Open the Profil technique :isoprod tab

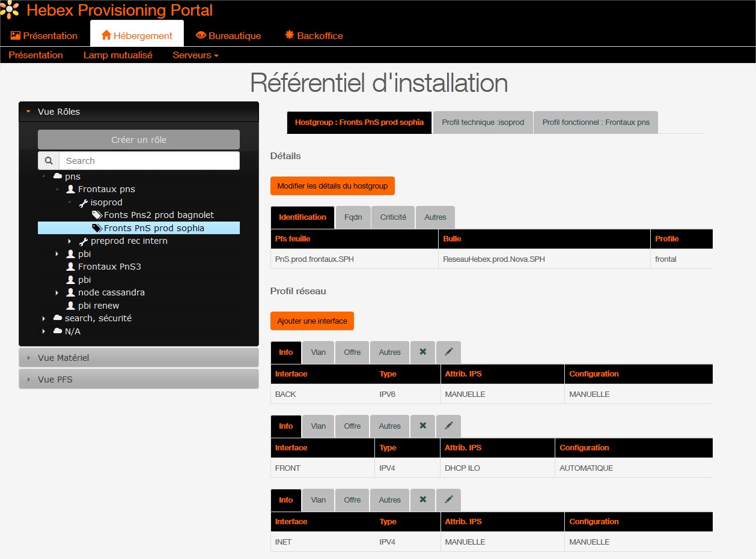click(x=483, y=122)
